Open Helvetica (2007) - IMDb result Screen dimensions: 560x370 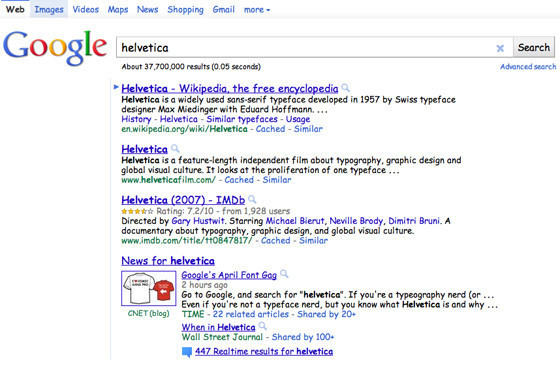183,200
